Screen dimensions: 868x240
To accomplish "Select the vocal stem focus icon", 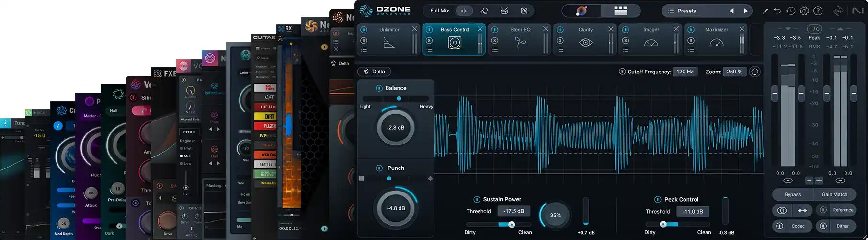I will tap(484, 11).
